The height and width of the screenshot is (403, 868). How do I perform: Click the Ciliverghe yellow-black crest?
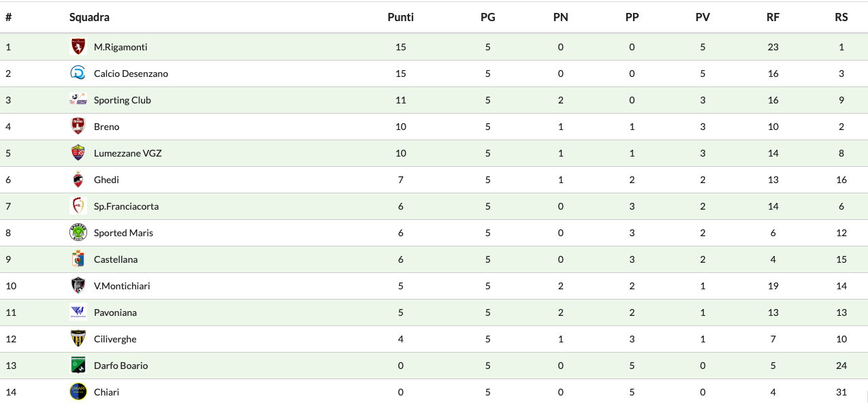[x=78, y=339]
